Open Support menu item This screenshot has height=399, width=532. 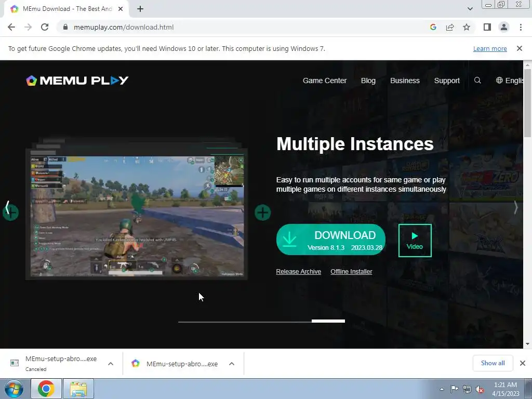(x=447, y=81)
